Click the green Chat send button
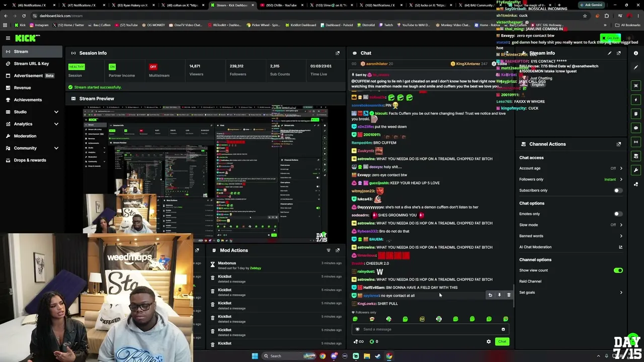 (502, 342)
